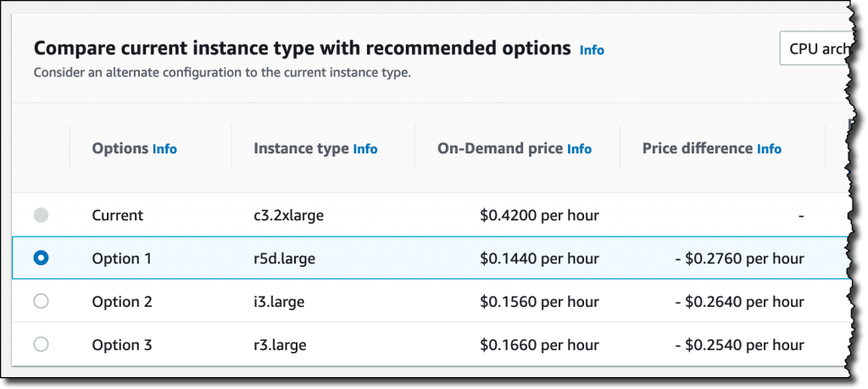Choose the Option 3 radio button

click(41, 344)
